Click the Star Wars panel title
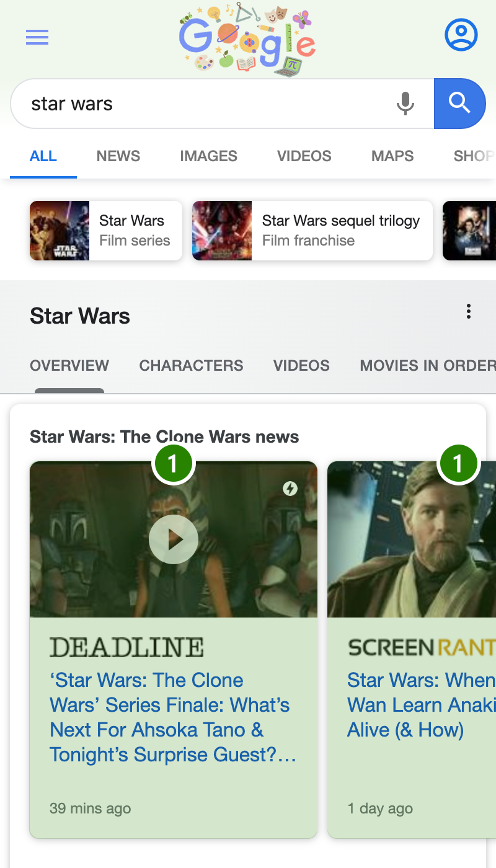The image size is (496, 868). click(x=80, y=316)
